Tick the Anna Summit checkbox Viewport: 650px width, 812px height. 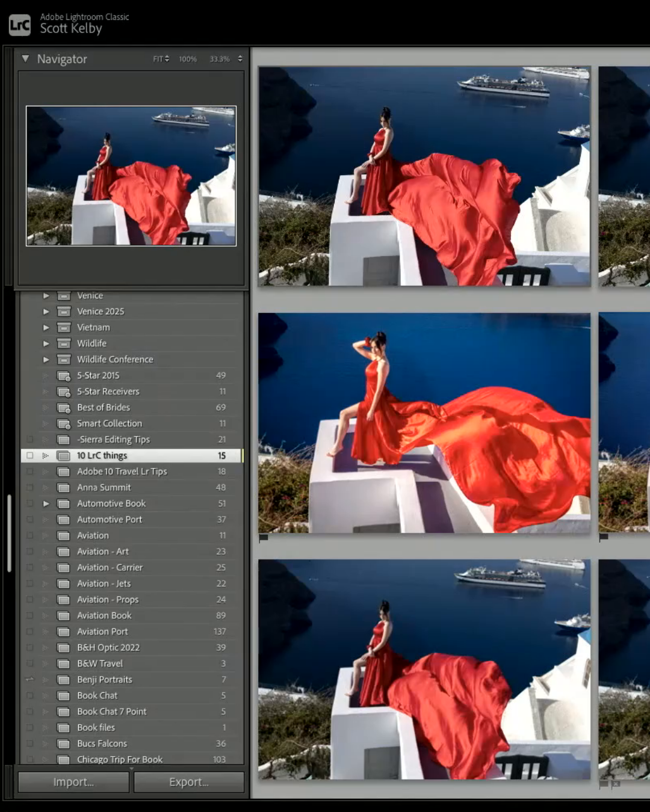[x=29, y=488]
